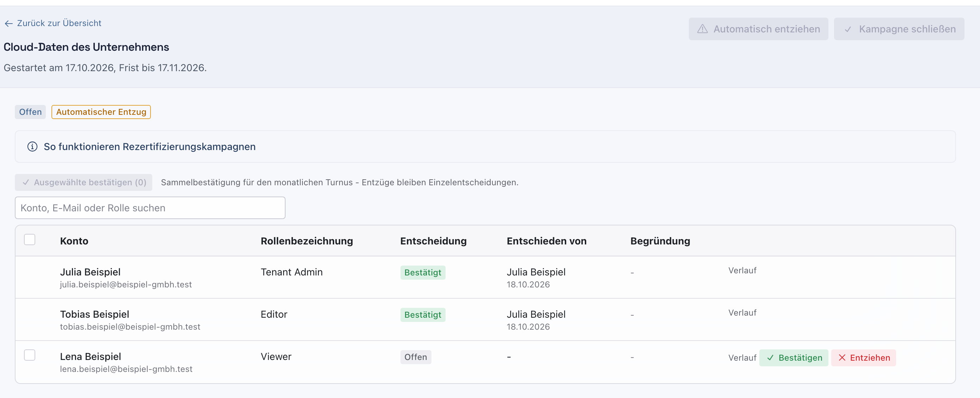Click the Gestartet am 17.10.2026 deadline text
Viewport: 980px width, 398px height.
pos(105,68)
